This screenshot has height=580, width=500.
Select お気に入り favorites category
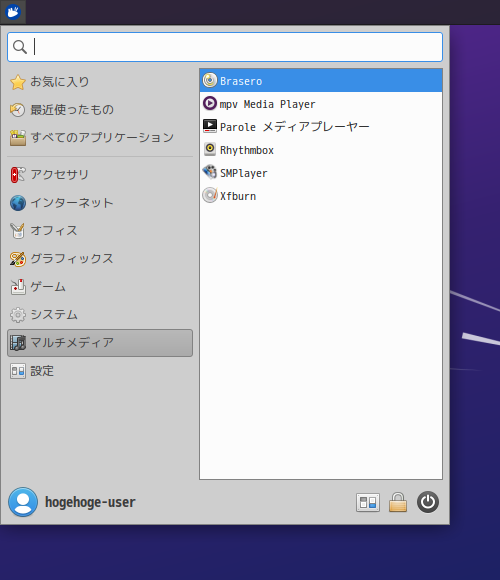tap(100, 82)
